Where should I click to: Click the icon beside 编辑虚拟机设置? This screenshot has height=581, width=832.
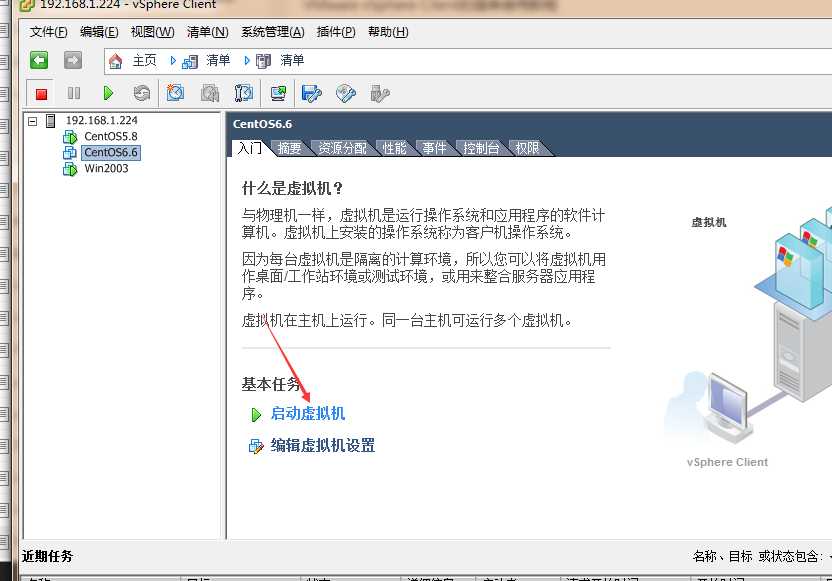(x=256, y=446)
